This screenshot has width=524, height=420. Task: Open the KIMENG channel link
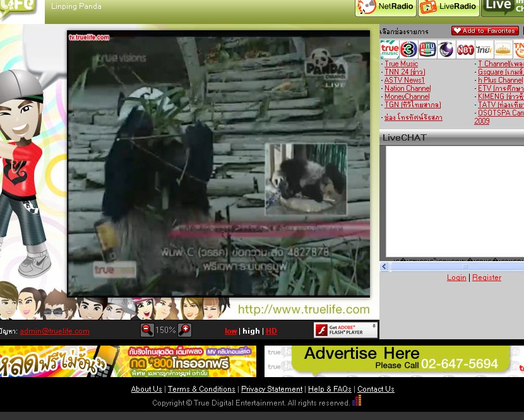click(x=501, y=96)
